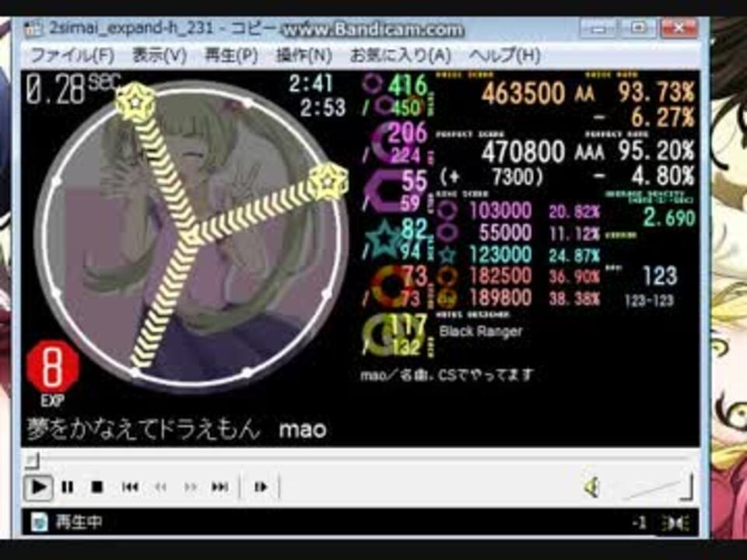Open the 再生(P) menu

click(x=231, y=56)
